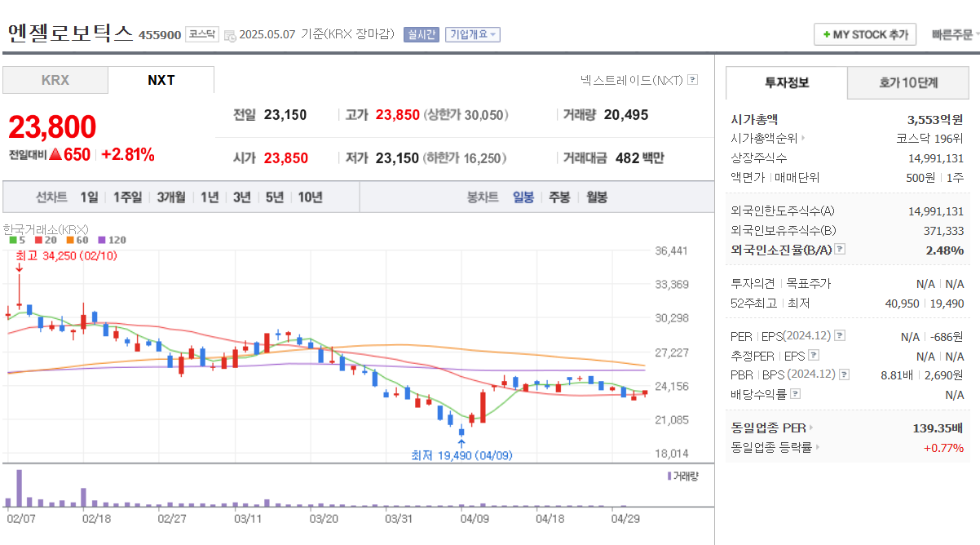Screen dimensions: 980x545
Task: Click the 배당수익률 help icon
Action: coord(796,392)
